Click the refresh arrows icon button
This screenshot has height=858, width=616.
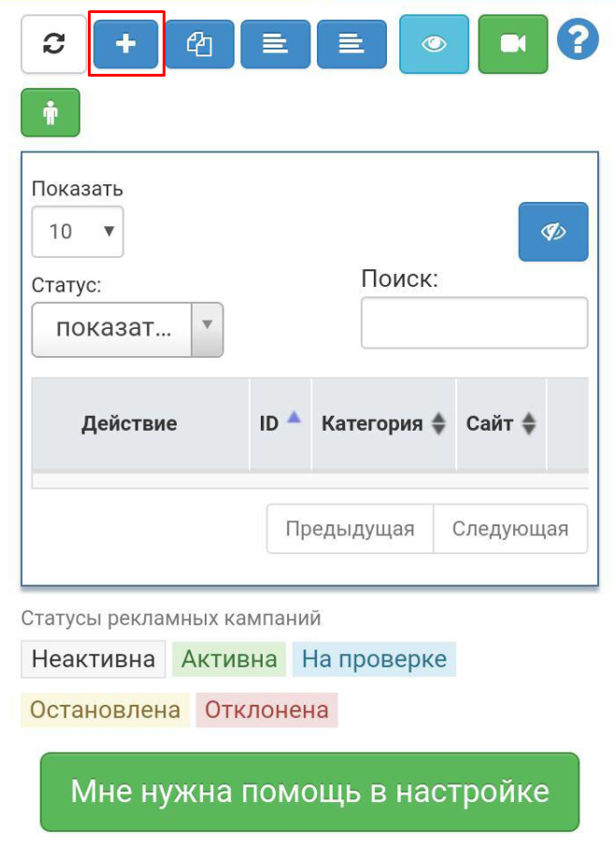coord(54,44)
